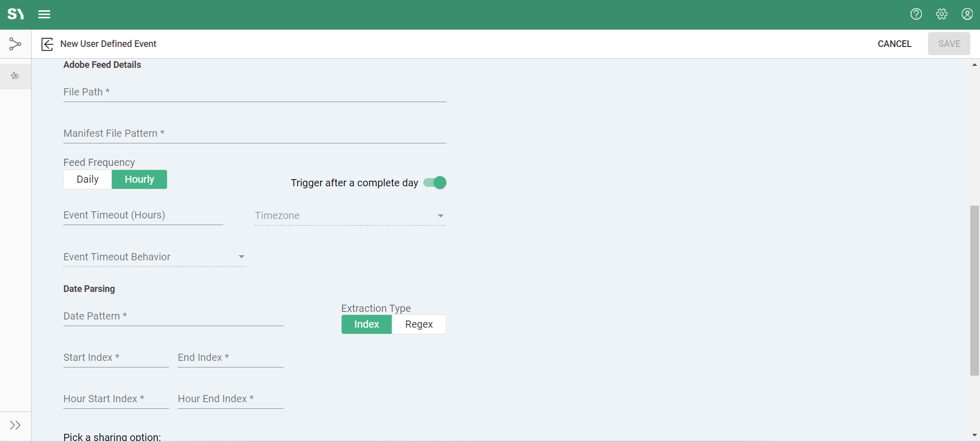Screen dimensions: 980x442
Task: Click the CANCEL button
Action: [894, 44]
